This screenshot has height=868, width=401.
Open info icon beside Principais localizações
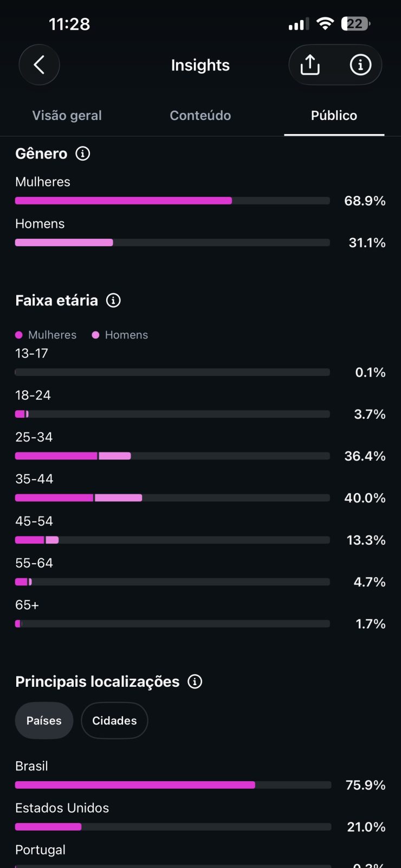click(x=195, y=681)
